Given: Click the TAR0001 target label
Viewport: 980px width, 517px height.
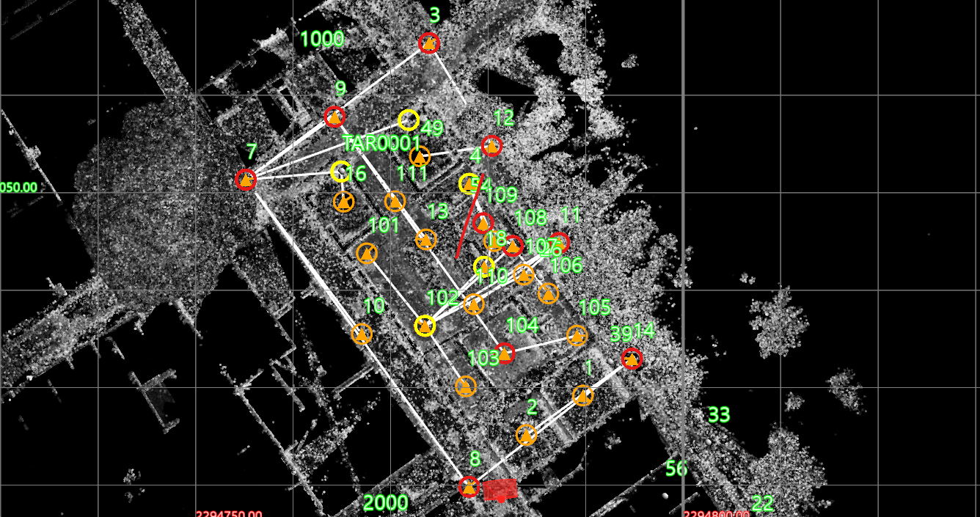Looking at the screenshot, I should pyautogui.click(x=381, y=142).
